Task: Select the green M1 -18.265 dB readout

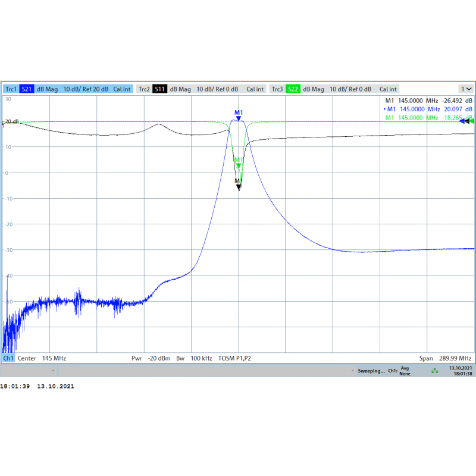Action: click(x=428, y=118)
